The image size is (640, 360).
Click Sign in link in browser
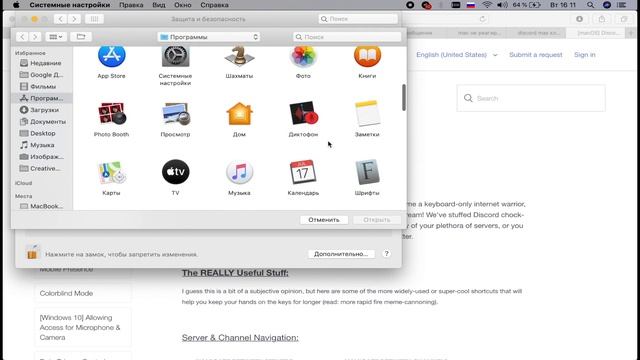click(584, 55)
